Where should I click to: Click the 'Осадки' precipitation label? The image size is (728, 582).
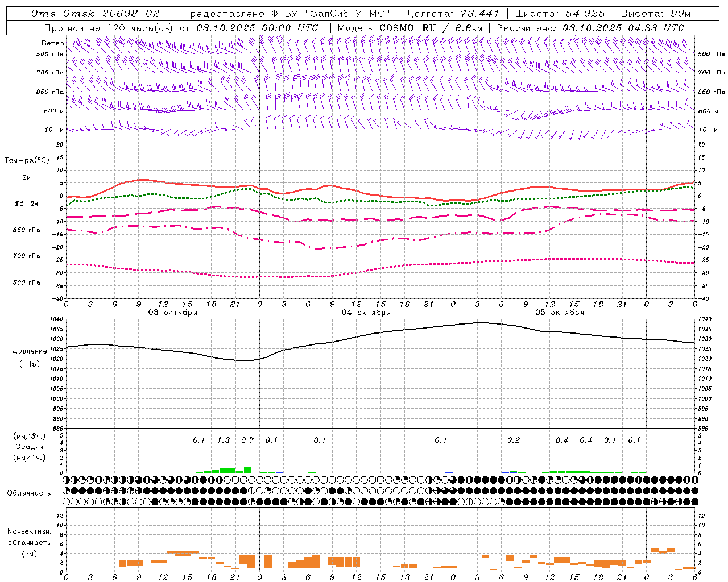[x=30, y=447]
